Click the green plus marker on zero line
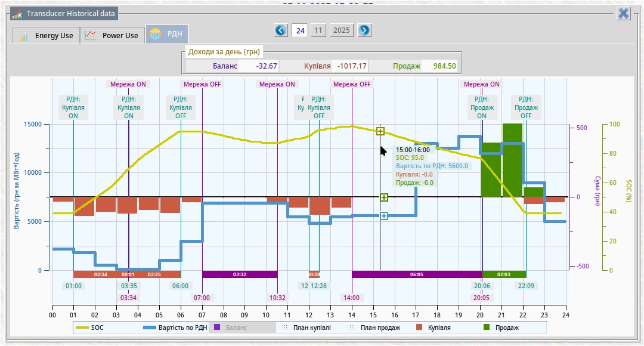This screenshot has width=644, height=346. (x=384, y=197)
